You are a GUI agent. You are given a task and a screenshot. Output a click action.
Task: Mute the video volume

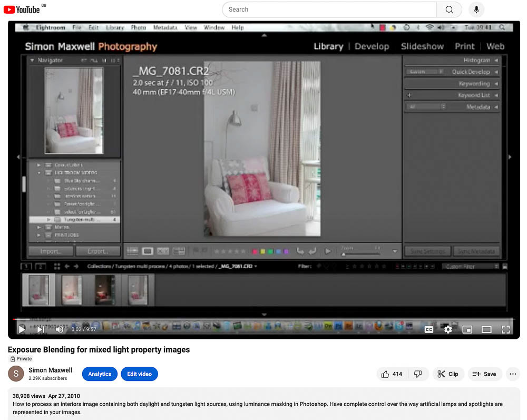click(x=60, y=329)
